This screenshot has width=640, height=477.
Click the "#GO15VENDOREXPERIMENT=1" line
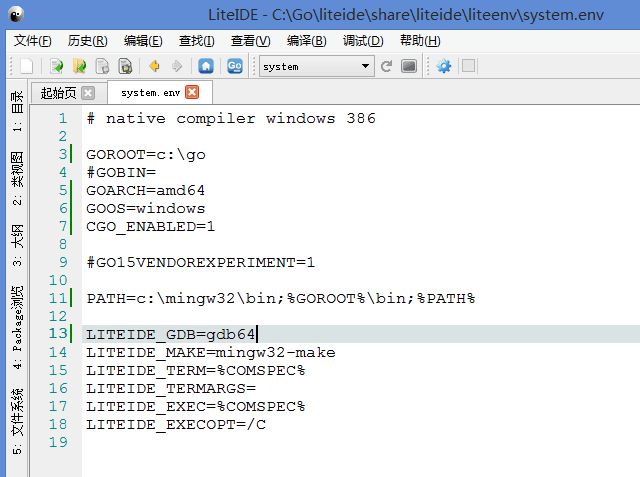coord(200,262)
